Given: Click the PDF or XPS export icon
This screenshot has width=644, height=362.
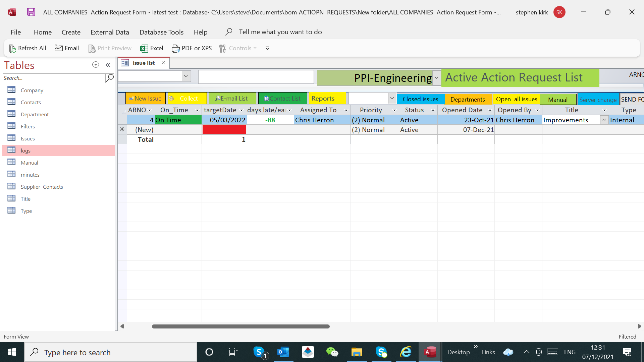Looking at the screenshot, I should point(175,48).
